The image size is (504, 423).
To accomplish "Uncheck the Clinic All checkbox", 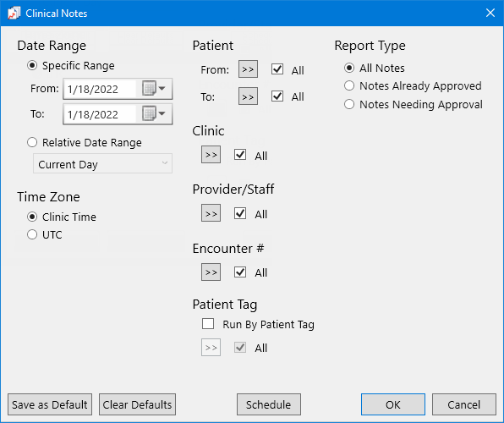I will (240, 155).
